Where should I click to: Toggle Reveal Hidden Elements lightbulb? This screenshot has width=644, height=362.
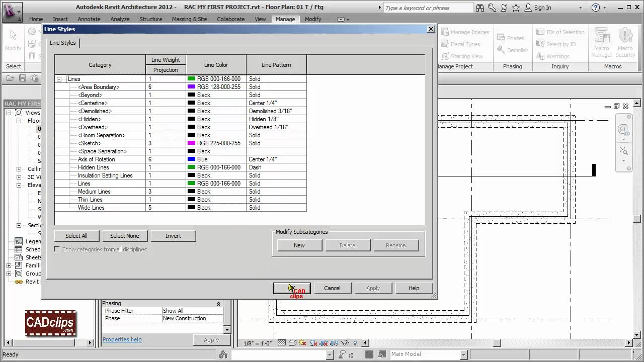point(355,343)
